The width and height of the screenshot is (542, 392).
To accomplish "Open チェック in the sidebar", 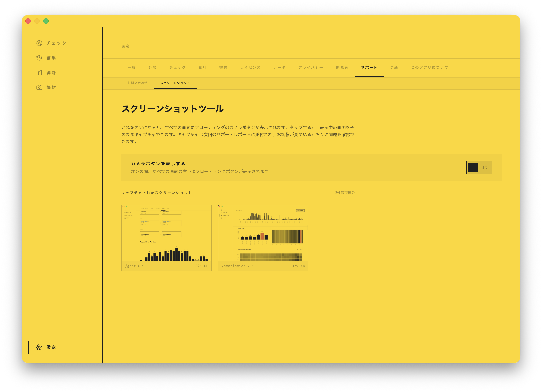I will [56, 43].
